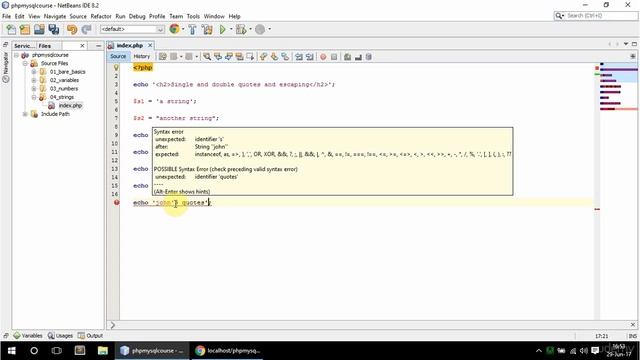The image size is (640, 360).
Task: Click the red Start Macro Recording icon
Action: pos(323,57)
